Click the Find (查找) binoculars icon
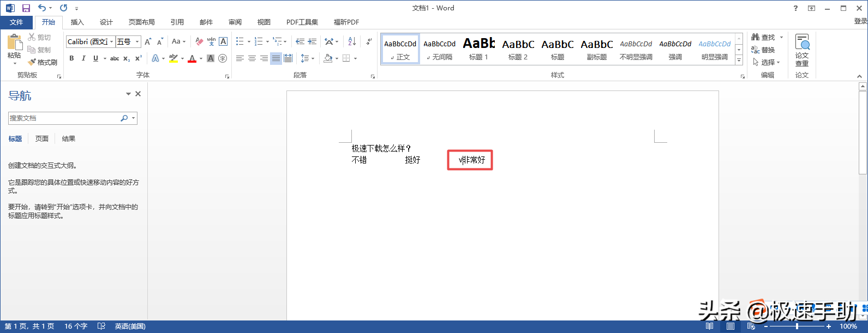Image resolution: width=868 pixels, height=333 pixels. [756, 37]
